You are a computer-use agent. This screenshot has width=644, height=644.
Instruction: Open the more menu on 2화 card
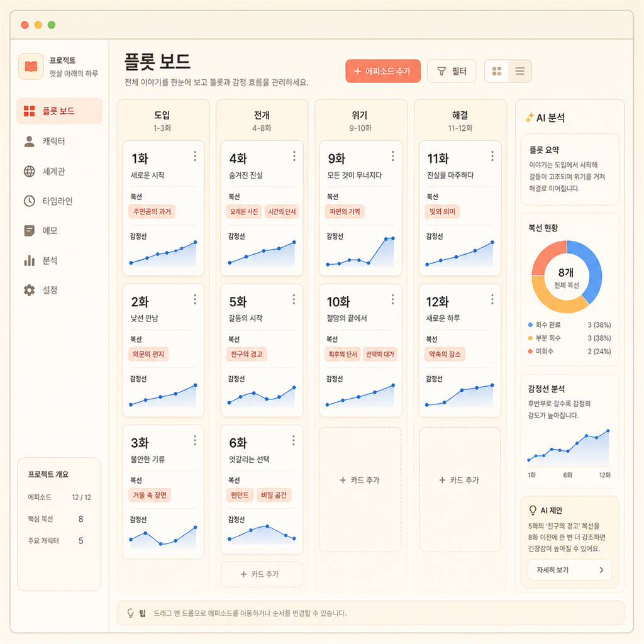click(x=195, y=299)
